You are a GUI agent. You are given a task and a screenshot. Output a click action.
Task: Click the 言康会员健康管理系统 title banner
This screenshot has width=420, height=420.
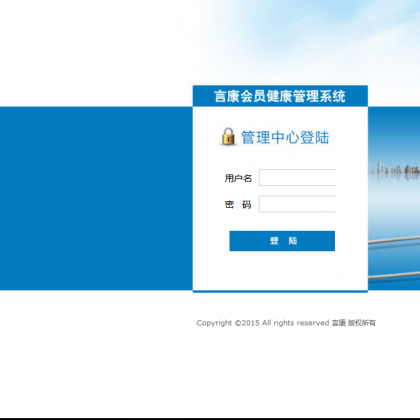[x=280, y=96]
